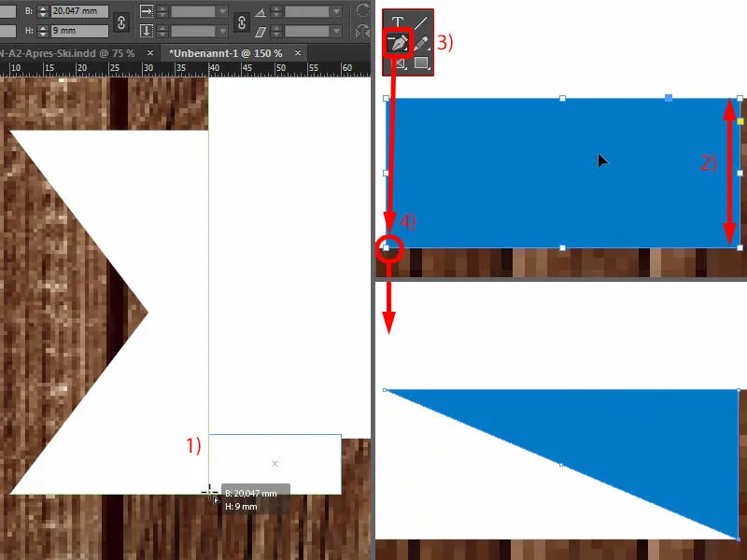Flip the selection horizontally

(x=363, y=32)
